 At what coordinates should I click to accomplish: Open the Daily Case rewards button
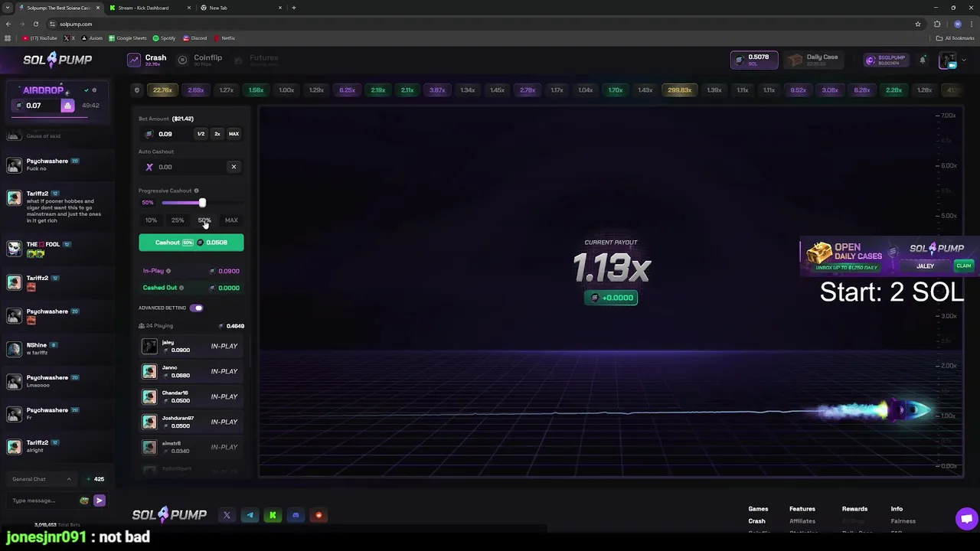click(813, 60)
